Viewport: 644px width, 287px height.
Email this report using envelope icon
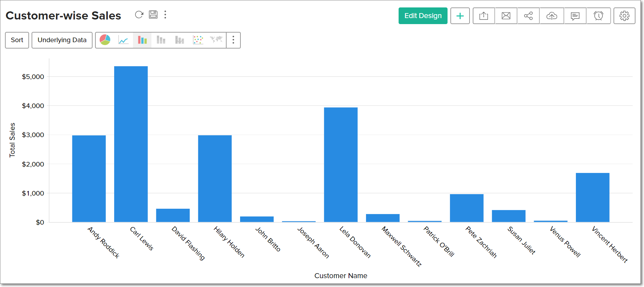pos(506,16)
